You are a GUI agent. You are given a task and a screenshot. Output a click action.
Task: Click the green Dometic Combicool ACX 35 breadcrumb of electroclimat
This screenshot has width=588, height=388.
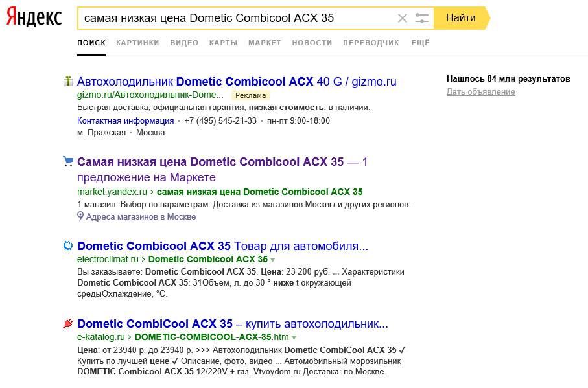[x=207, y=259]
